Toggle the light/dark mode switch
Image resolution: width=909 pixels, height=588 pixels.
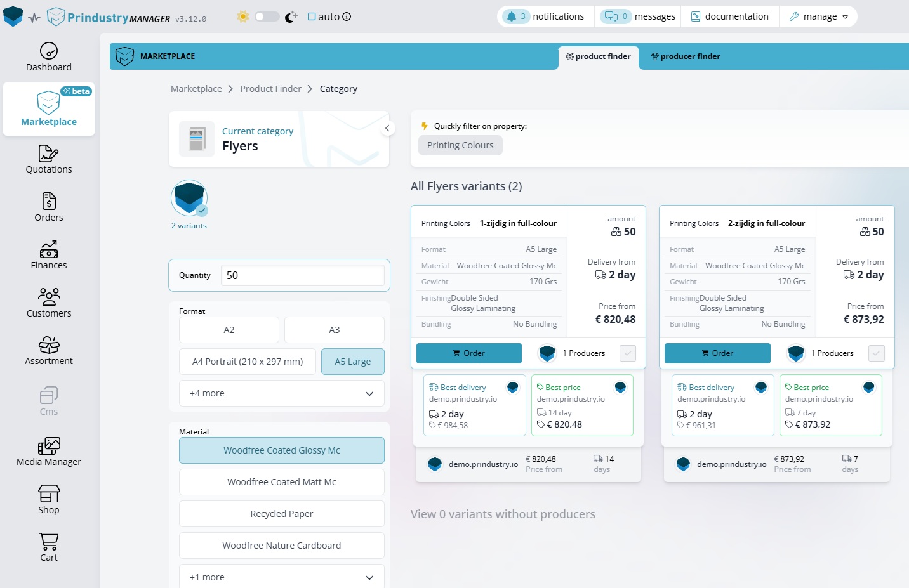click(x=267, y=16)
